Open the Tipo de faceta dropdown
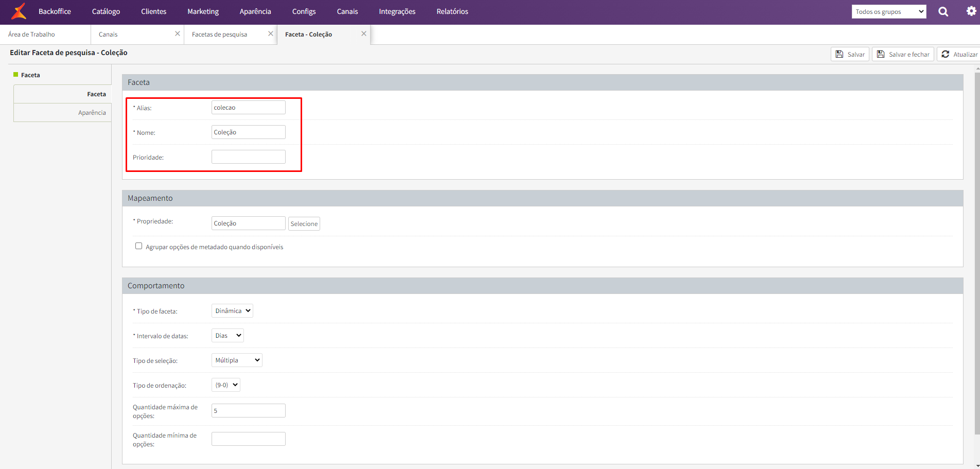The width and height of the screenshot is (980, 469). (x=232, y=311)
